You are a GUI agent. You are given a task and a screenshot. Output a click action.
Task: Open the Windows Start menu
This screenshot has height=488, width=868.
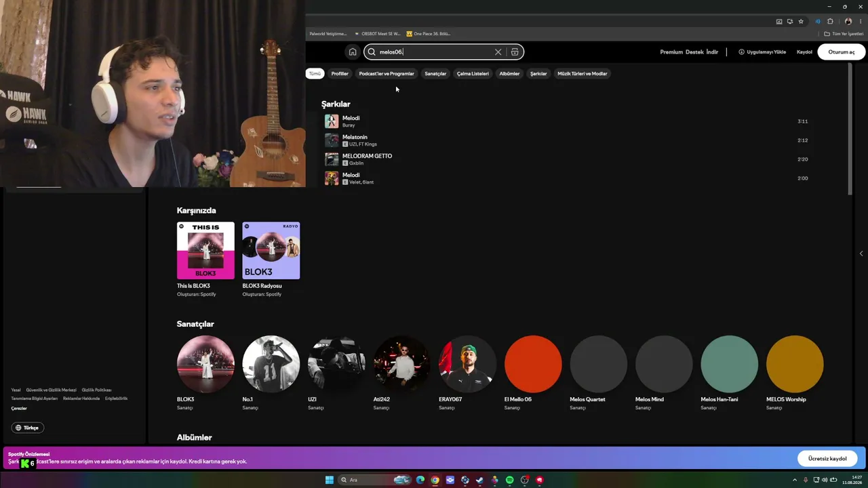coord(329,480)
